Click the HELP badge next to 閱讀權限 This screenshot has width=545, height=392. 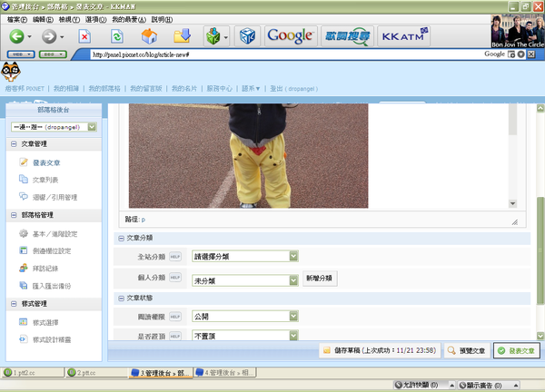pos(175,317)
